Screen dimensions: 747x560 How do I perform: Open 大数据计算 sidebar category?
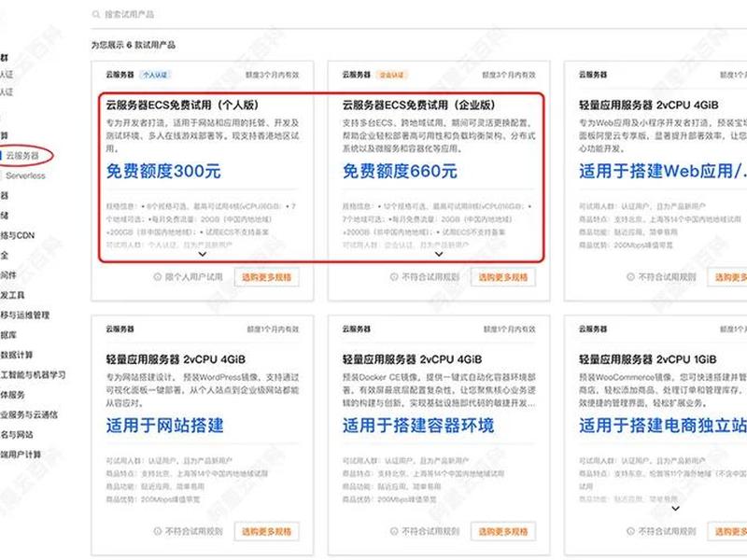(16, 355)
